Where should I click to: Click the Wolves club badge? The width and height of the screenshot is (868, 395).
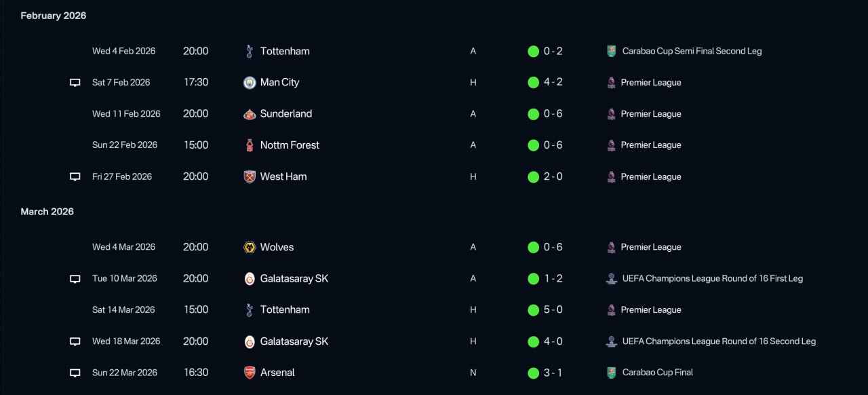(250, 247)
